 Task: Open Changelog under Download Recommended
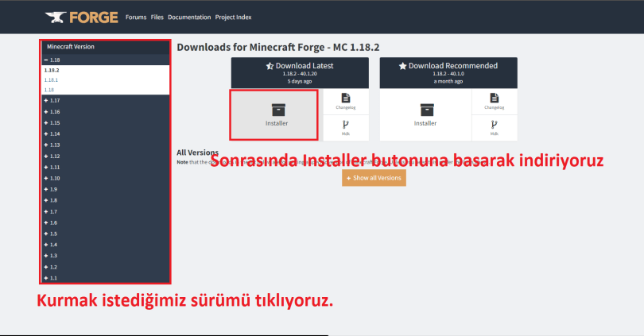tap(495, 102)
